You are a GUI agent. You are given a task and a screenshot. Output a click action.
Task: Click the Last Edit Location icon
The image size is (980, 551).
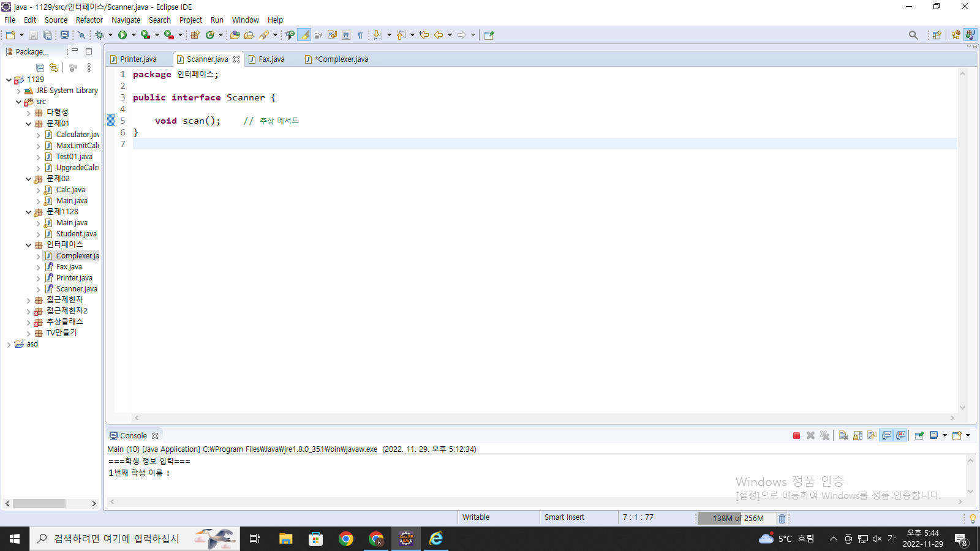tap(424, 35)
